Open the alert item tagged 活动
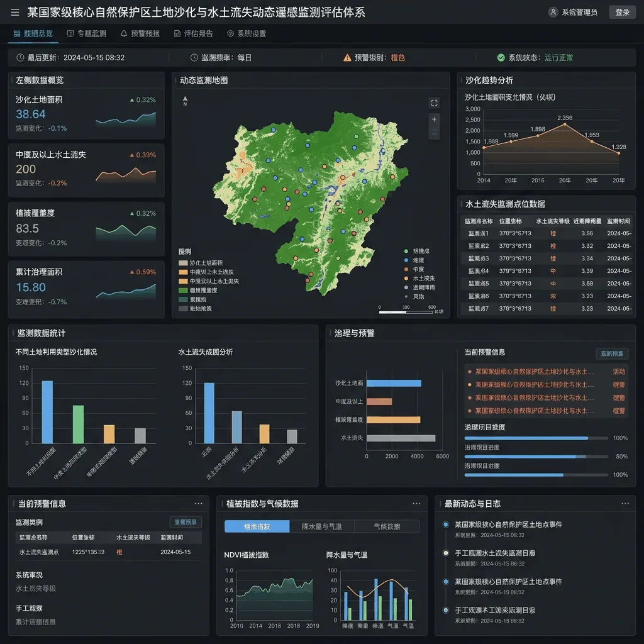 pyautogui.click(x=546, y=372)
